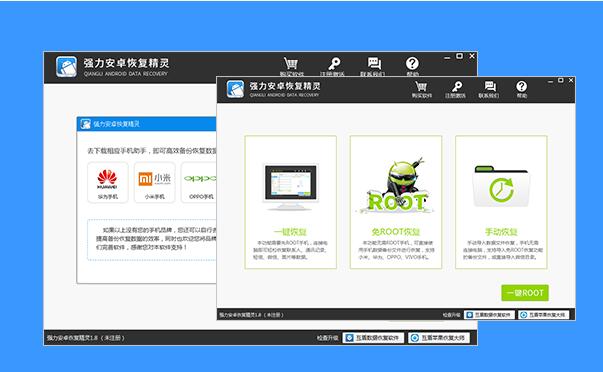The width and height of the screenshot is (603, 372).
Task: Open 互盾数据恢复软件 link in front window
Action: (489, 315)
